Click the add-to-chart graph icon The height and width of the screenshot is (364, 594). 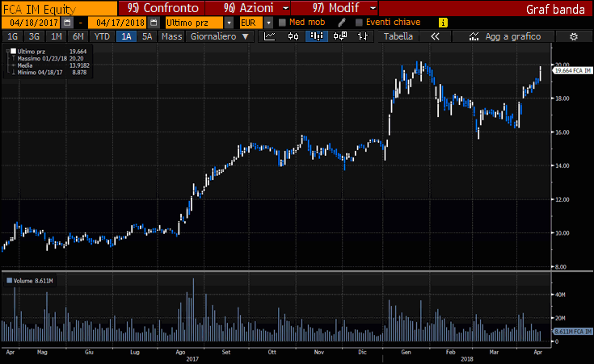474,36
